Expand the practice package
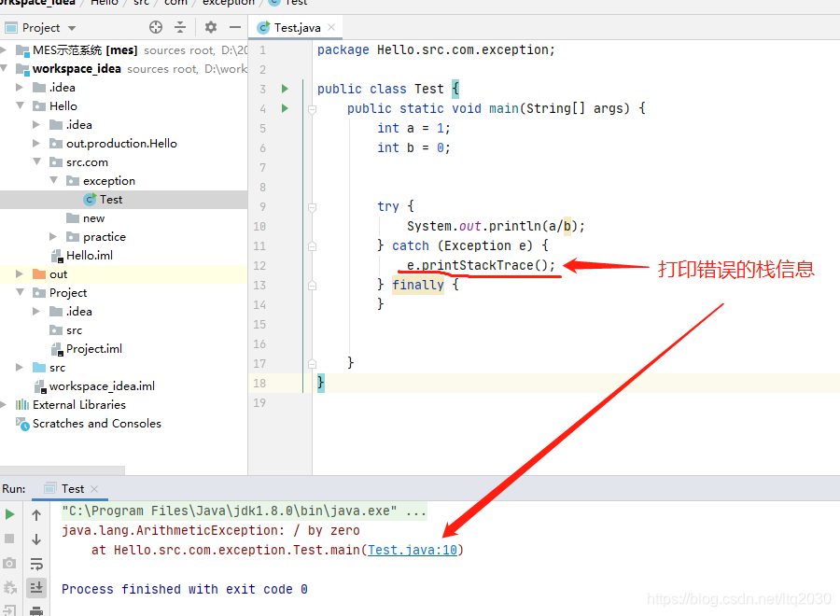 (53, 236)
